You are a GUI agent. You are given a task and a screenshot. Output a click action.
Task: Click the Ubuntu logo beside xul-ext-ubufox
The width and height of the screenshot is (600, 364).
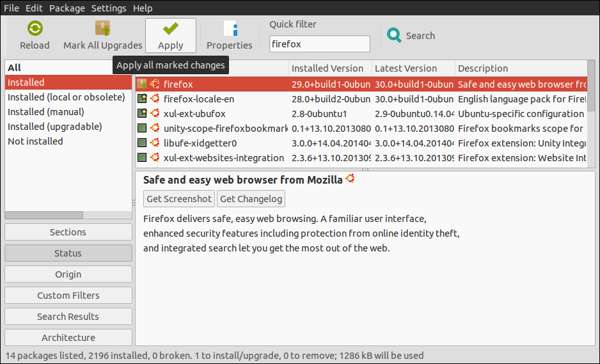[x=155, y=113]
